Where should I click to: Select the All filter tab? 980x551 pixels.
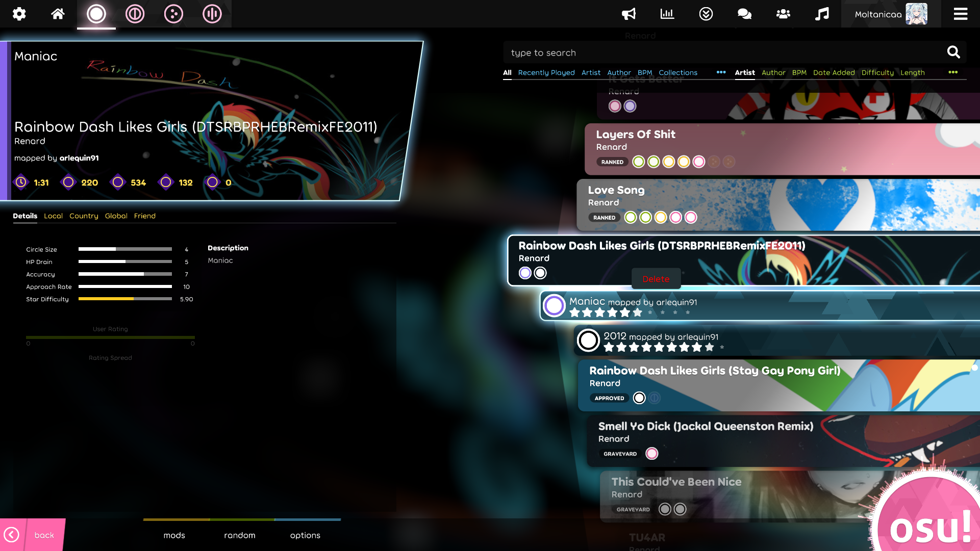(x=507, y=73)
